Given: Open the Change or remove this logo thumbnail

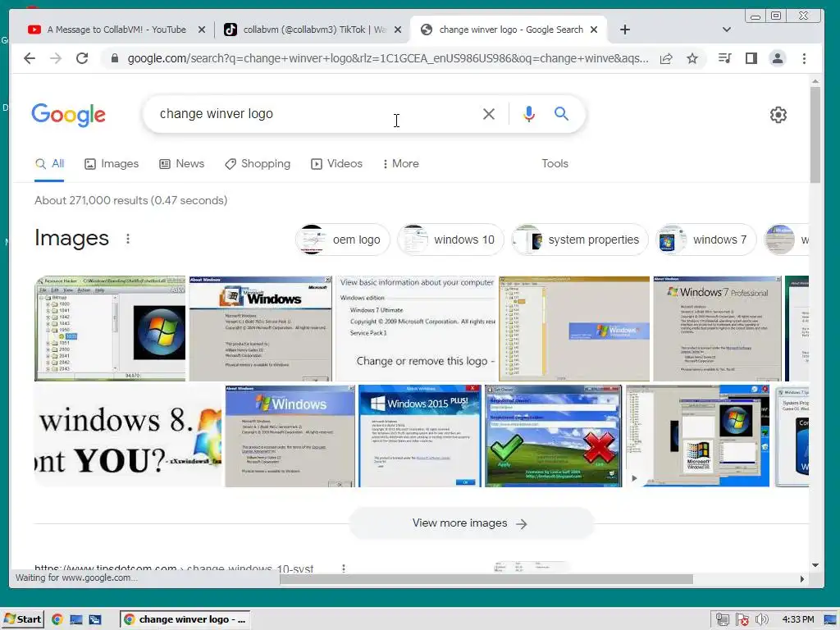Looking at the screenshot, I should point(416,328).
